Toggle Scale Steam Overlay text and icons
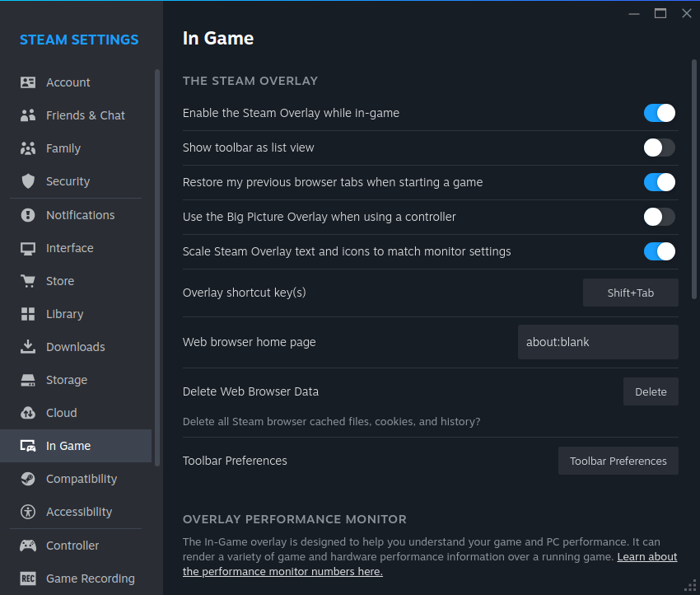This screenshot has width=700, height=595. [659, 251]
